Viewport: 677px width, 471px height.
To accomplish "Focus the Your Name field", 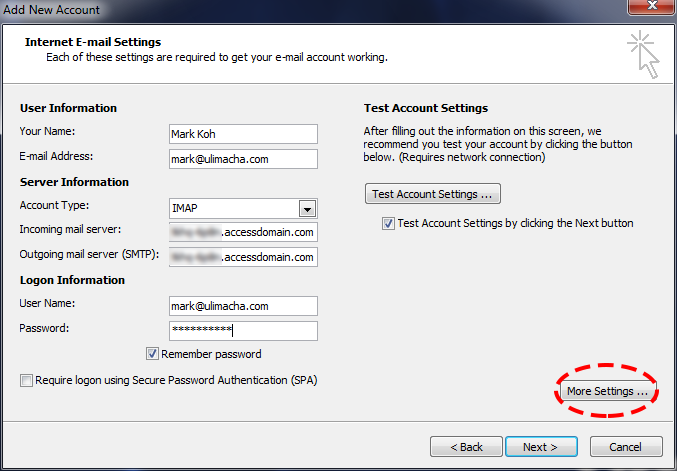I will (243, 134).
